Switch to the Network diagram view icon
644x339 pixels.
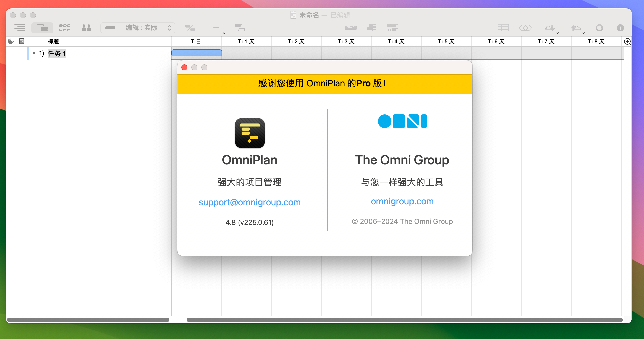(x=65, y=28)
